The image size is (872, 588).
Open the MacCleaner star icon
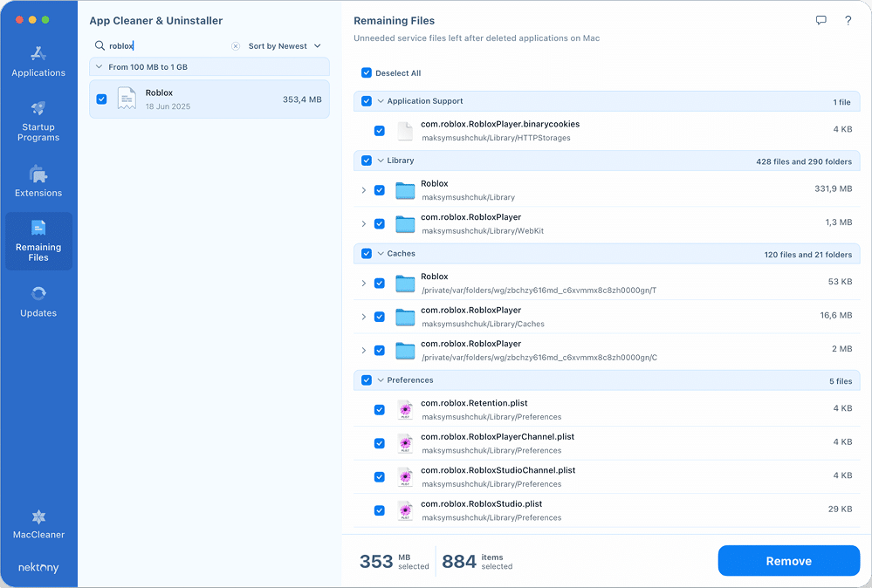pos(38,516)
